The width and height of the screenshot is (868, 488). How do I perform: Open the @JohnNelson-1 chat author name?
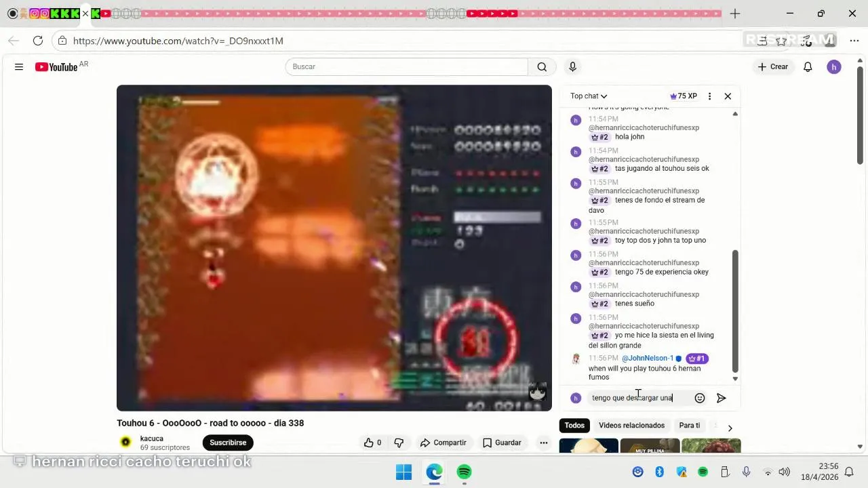click(x=648, y=359)
